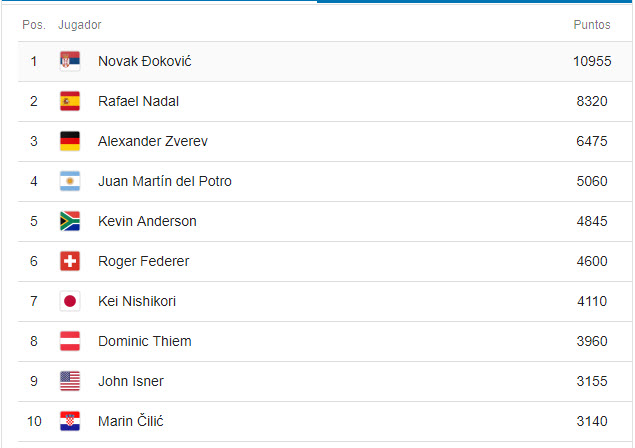
Task: Click the United States flag icon
Action: click(x=70, y=381)
